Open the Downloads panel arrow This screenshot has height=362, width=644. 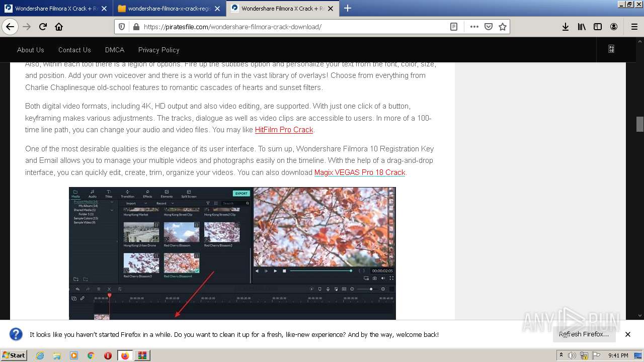coord(566,27)
